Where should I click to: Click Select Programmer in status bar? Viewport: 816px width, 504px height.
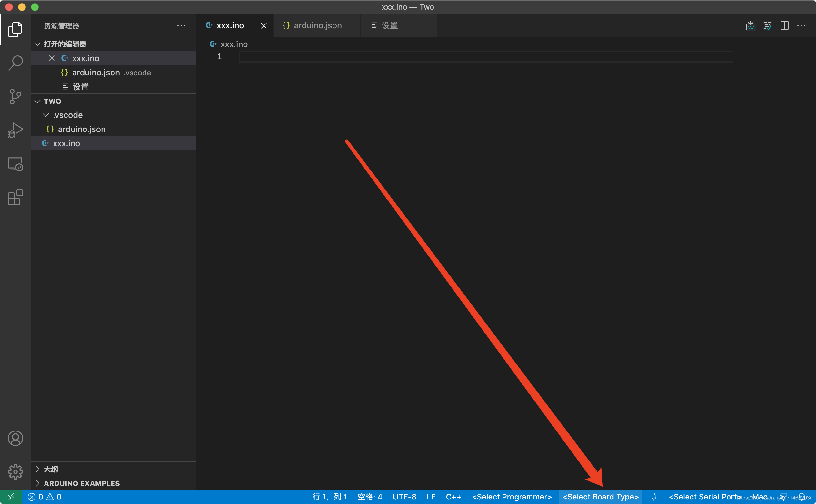point(512,497)
